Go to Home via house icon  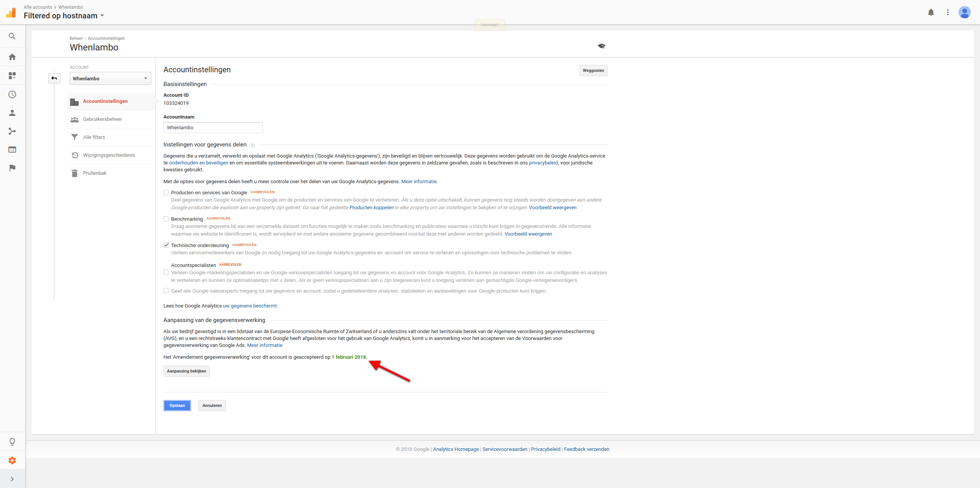click(12, 57)
